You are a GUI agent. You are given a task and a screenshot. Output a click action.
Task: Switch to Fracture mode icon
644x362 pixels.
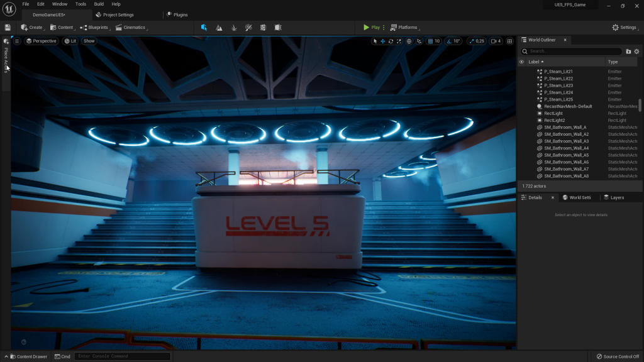coord(264,28)
